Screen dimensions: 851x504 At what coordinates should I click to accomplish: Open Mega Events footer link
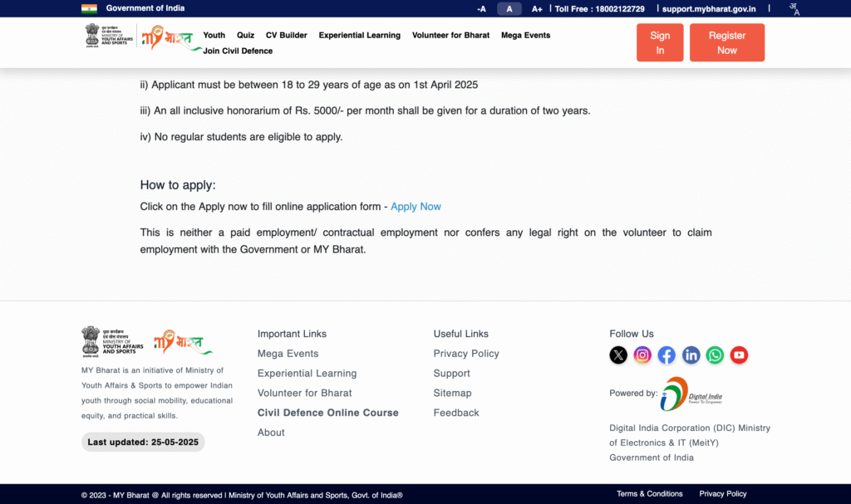click(288, 354)
